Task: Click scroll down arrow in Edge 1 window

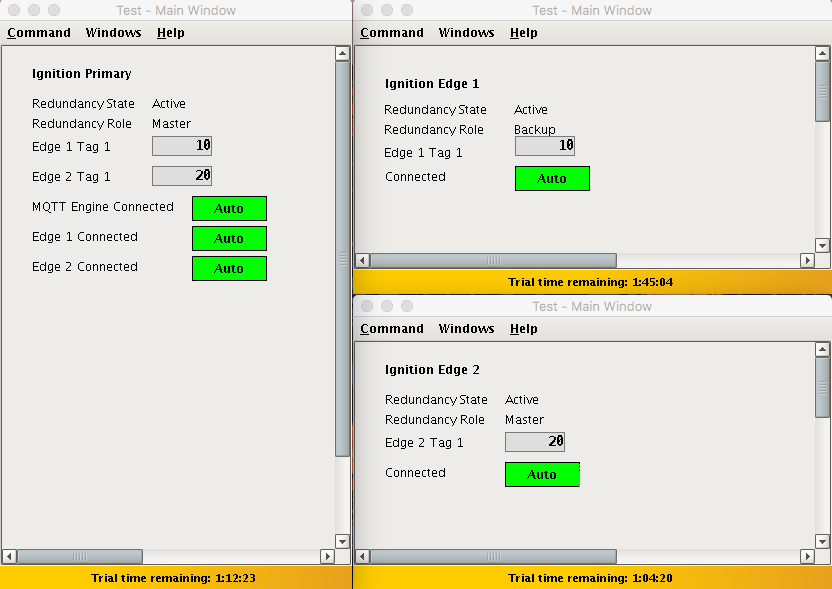Action: (x=822, y=245)
